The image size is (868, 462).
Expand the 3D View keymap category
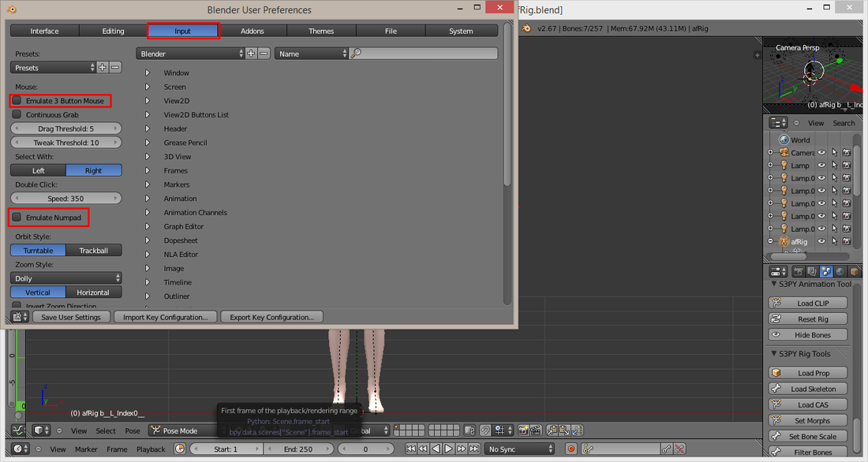(x=148, y=157)
